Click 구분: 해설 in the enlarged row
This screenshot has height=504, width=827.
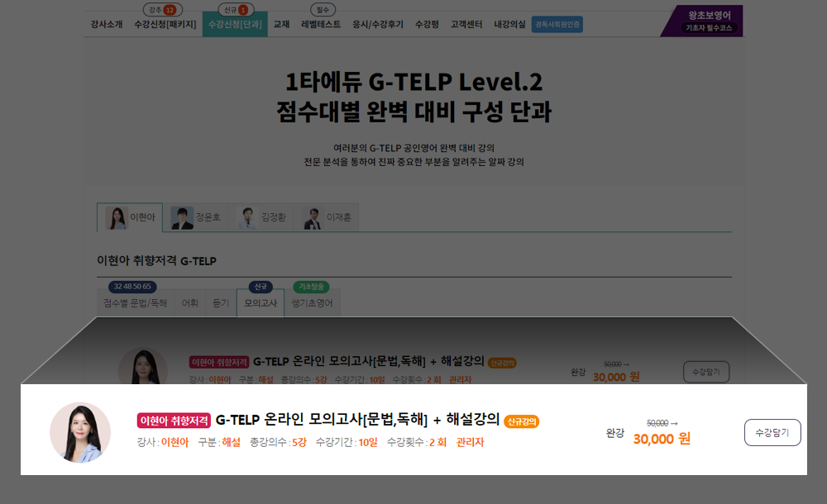[x=219, y=442]
